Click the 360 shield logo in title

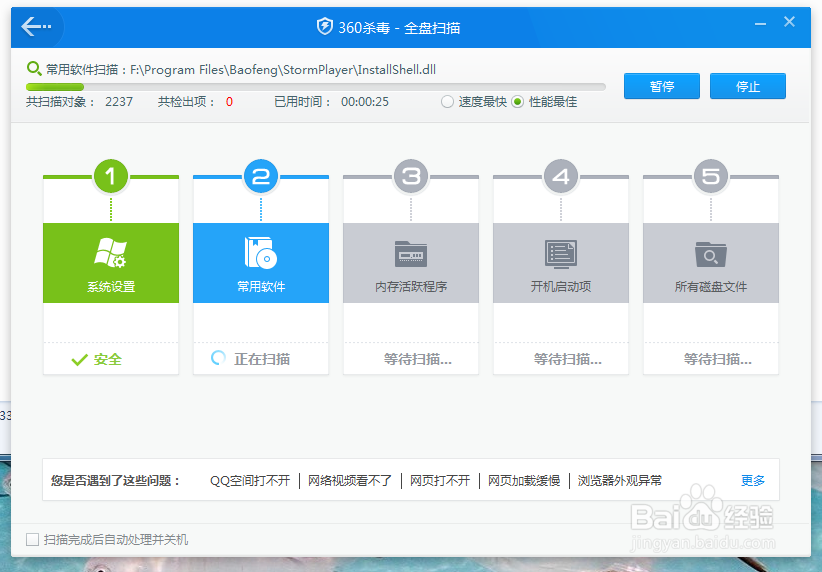click(x=325, y=26)
